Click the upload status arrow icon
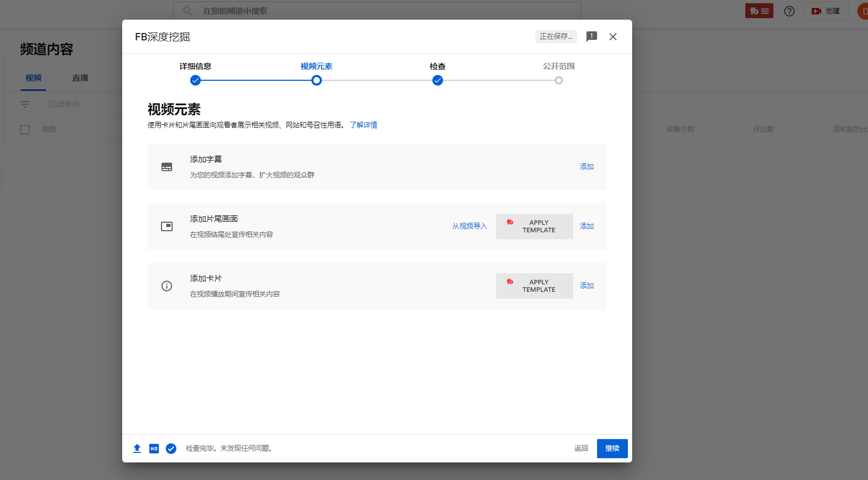The width and height of the screenshot is (868, 480). [137, 449]
